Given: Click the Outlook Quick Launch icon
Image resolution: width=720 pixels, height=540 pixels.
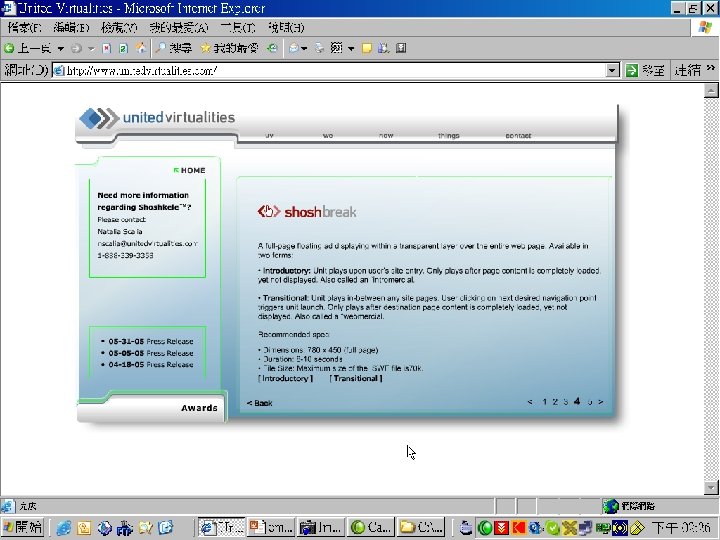Looking at the screenshot, I should [x=84, y=528].
